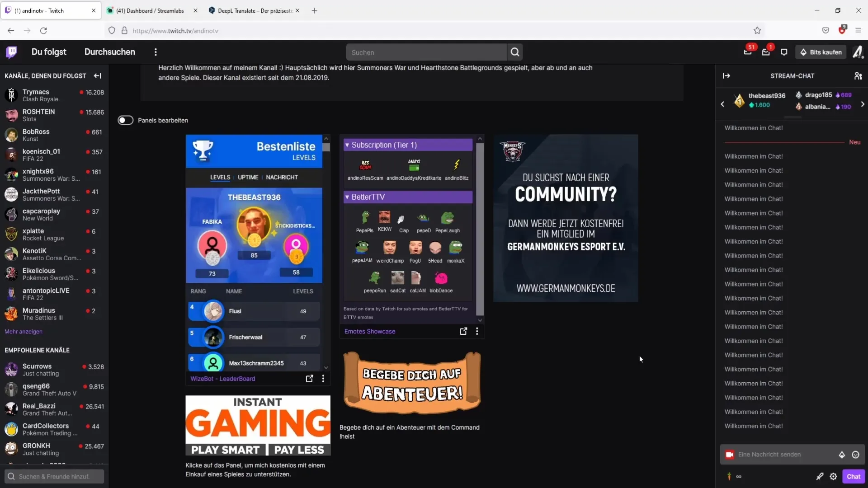
Task: Open a new browser tab
Action: tap(315, 10)
